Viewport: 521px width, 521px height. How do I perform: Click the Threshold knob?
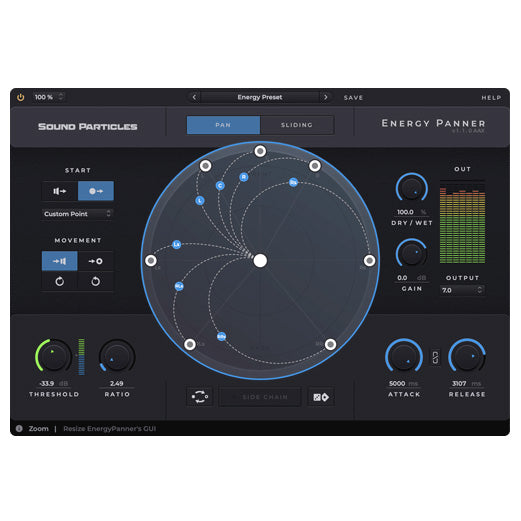(x=53, y=356)
